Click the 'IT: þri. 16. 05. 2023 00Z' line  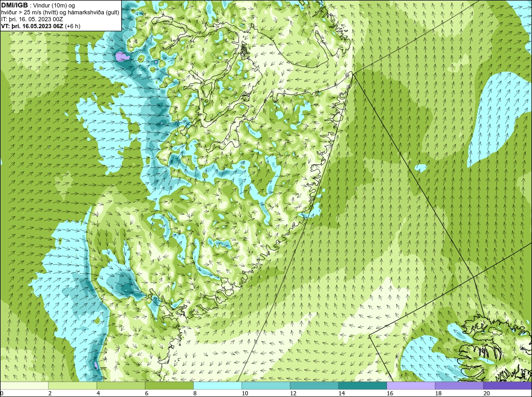(32, 19)
